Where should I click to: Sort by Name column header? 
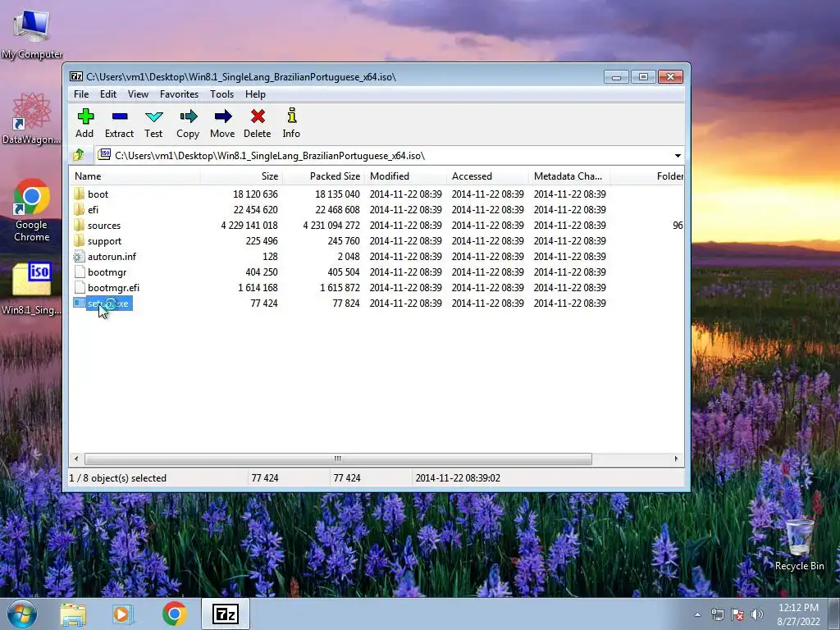(135, 176)
